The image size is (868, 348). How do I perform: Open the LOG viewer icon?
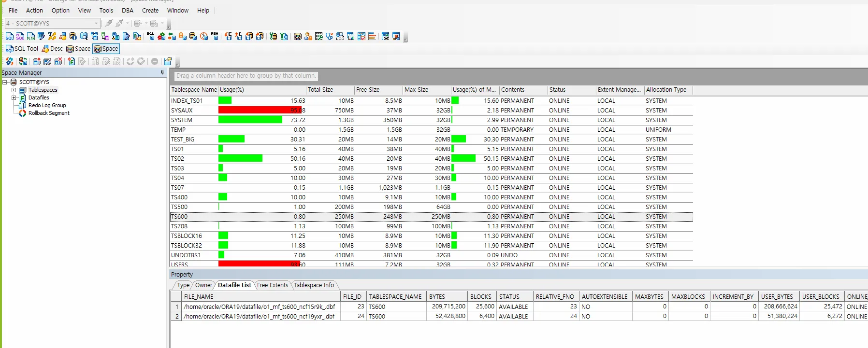point(340,36)
